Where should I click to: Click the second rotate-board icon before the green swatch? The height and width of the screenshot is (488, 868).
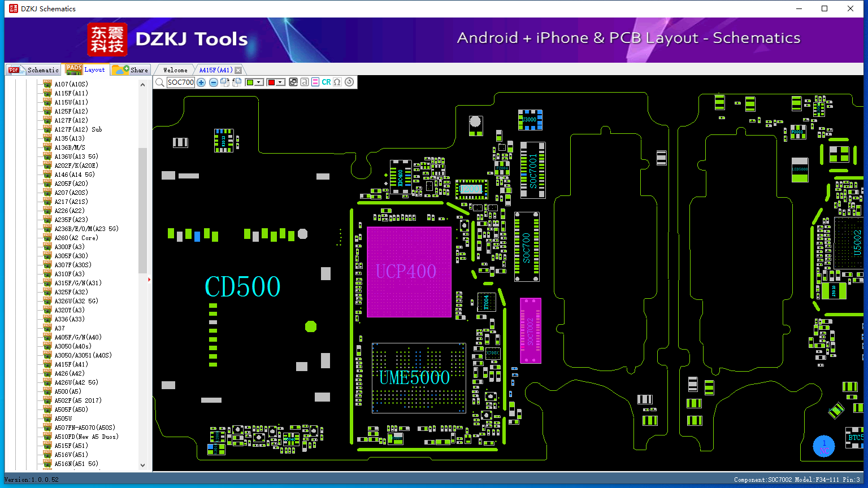(x=237, y=82)
